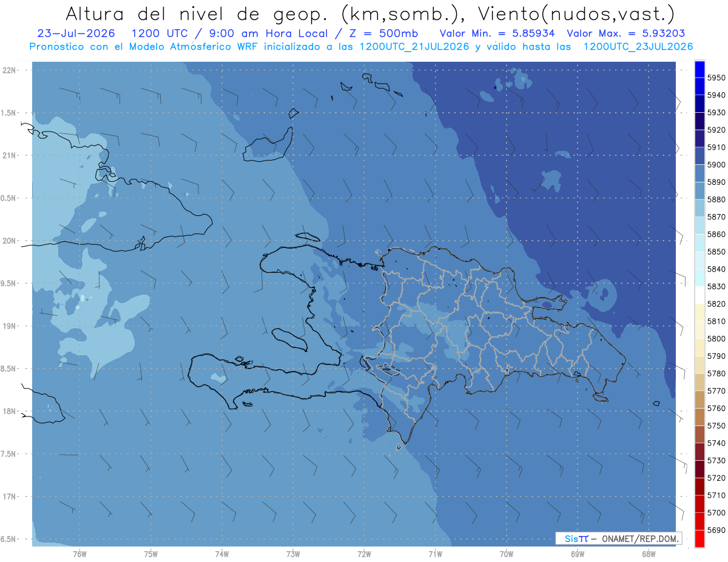Click the '5820' colorbar value
The image size is (728, 562).
tap(716, 304)
